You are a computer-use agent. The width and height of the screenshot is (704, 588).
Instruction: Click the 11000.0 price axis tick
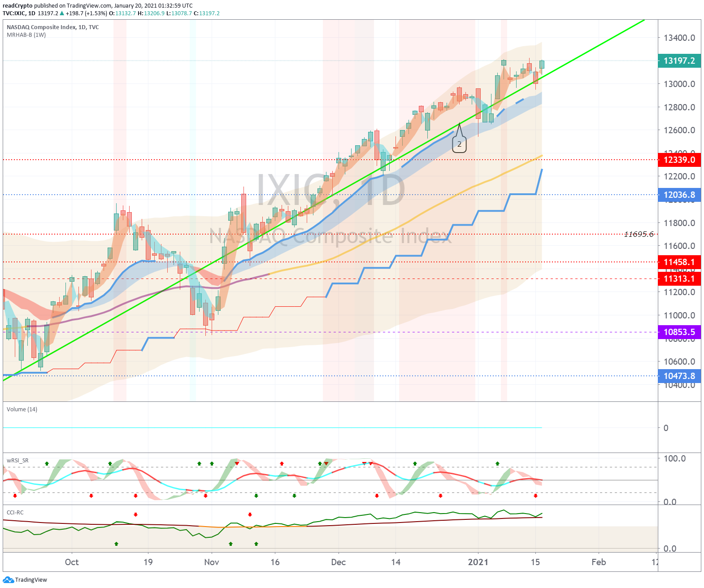pyautogui.click(x=679, y=316)
